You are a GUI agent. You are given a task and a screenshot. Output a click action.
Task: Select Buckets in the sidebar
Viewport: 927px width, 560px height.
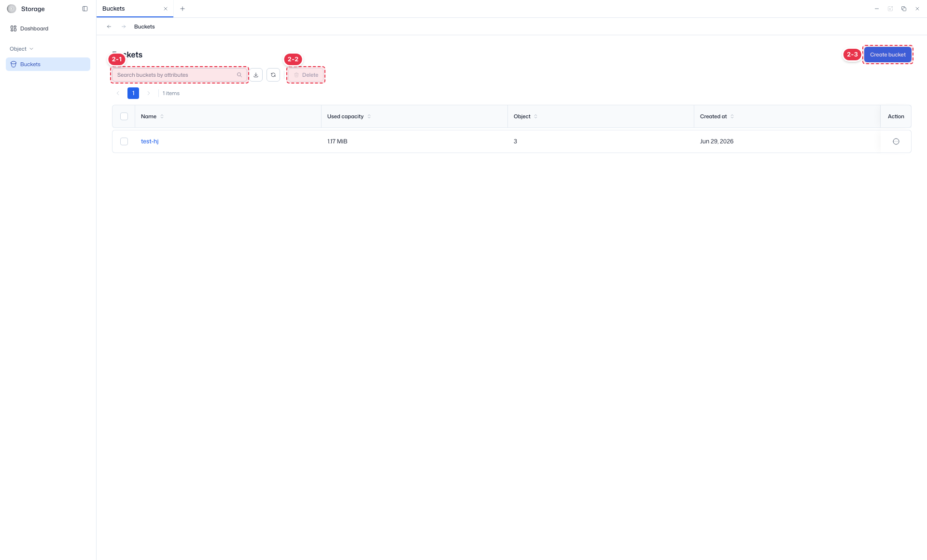pos(48,64)
